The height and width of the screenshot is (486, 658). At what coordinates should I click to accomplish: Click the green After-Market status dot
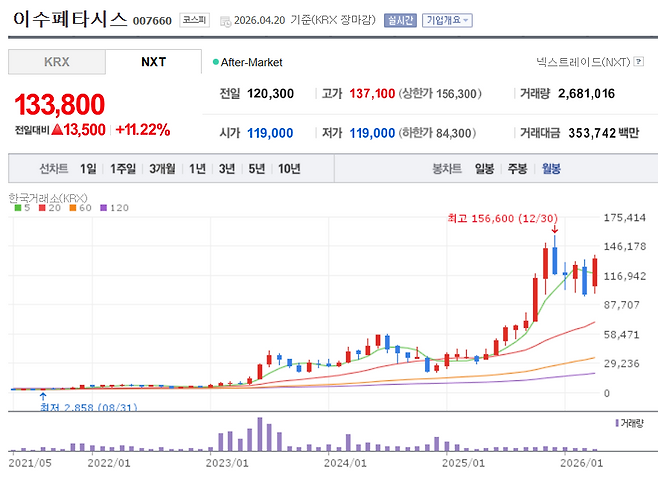coord(216,62)
